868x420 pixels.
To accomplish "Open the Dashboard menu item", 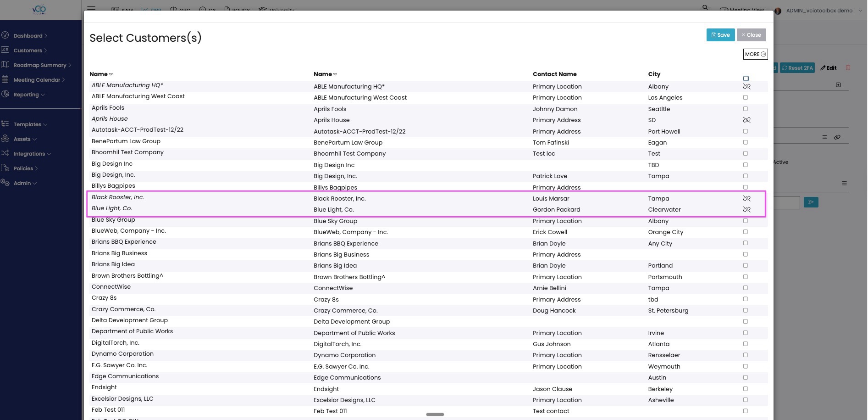I will 30,36.
